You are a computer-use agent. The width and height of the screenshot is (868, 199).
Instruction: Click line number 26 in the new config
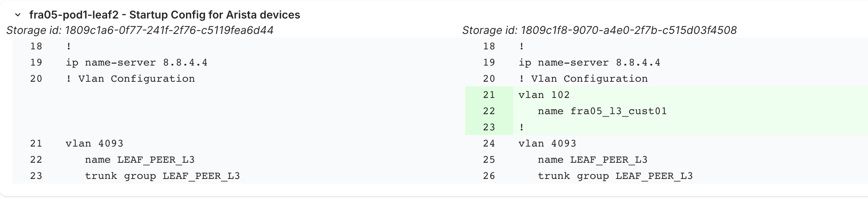pos(489,176)
